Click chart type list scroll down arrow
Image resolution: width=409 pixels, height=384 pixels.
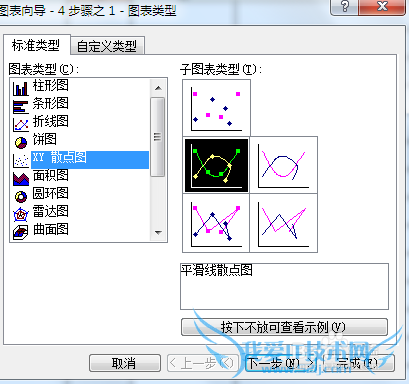pyautogui.click(x=158, y=233)
